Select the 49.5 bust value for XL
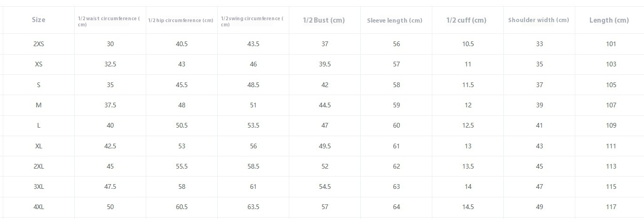Image resolution: width=644 pixels, height=219 pixels. [325, 146]
